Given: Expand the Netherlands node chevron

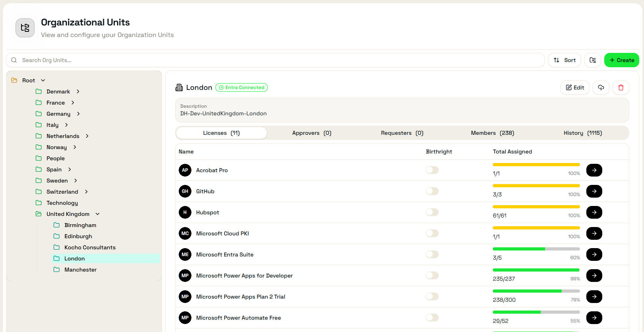Looking at the screenshot, I should (x=87, y=136).
